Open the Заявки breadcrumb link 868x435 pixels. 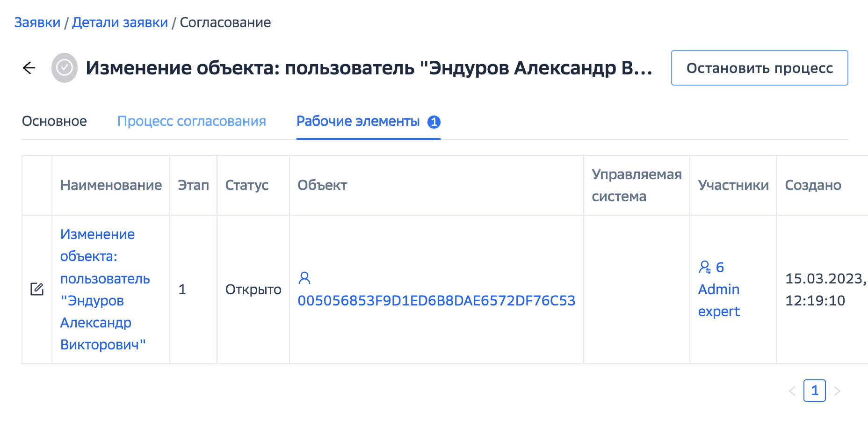click(37, 22)
